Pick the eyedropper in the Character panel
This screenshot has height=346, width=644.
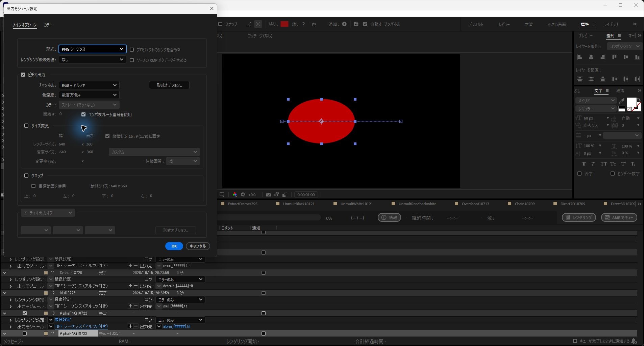pyautogui.click(x=621, y=101)
